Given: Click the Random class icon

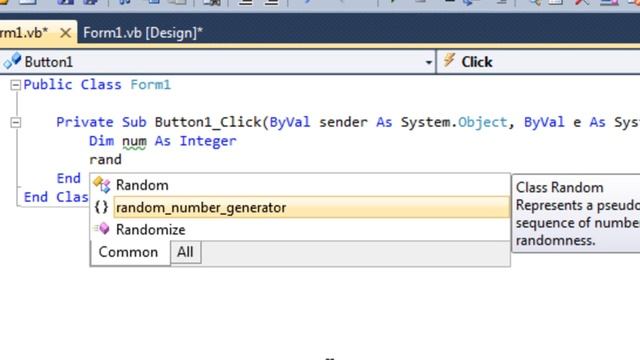Looking at the screenshot, I should (102, 185).
